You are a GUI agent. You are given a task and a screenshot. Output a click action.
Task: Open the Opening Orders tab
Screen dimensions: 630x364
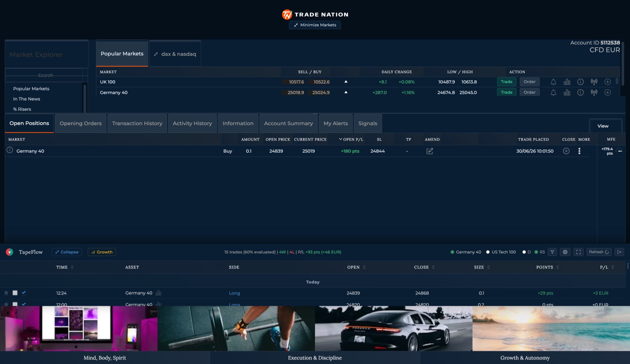coord(80,123)
